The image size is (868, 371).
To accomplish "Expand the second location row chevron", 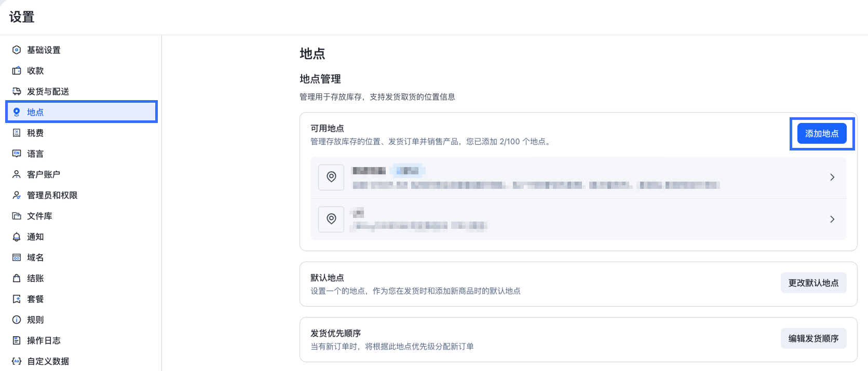I will point(832,219).
